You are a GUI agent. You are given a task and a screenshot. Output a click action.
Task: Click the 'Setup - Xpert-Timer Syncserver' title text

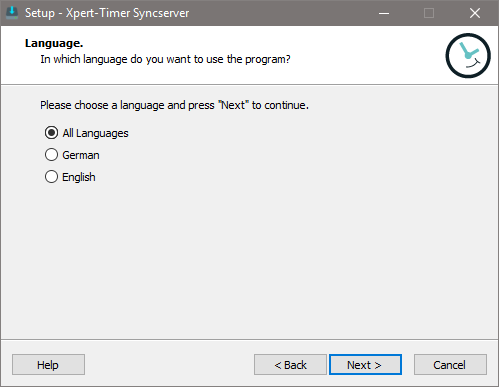coord(107,13)
